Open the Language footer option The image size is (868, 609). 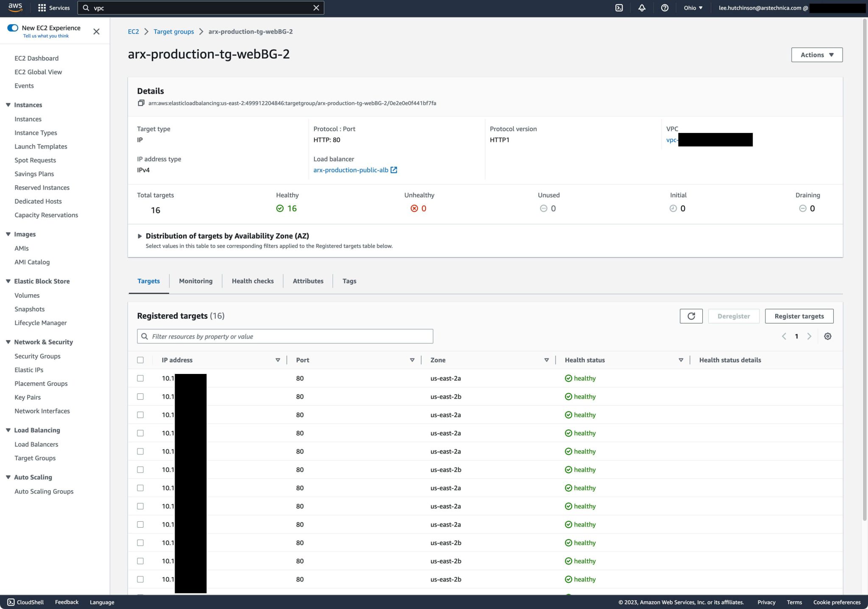102,602
